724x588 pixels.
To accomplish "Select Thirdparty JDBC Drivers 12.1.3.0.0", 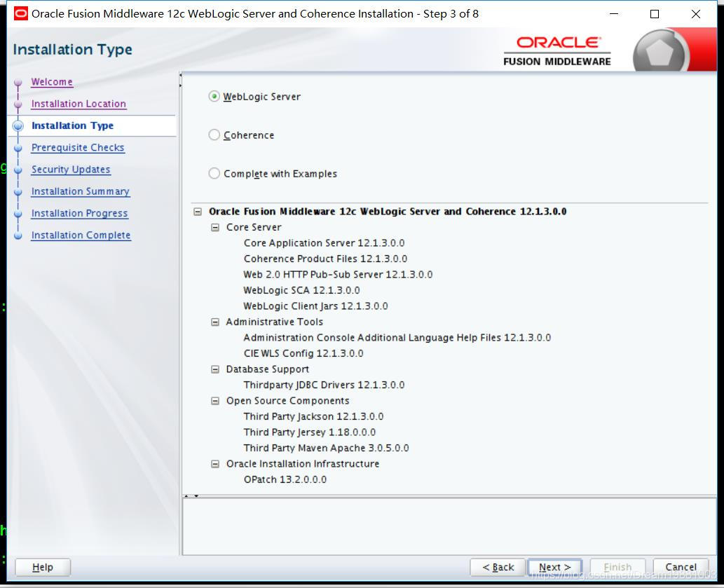I will [324, 385].
